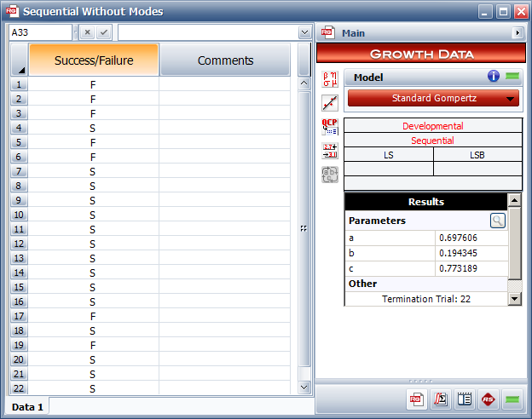Select the Data 1 sheet tab
532x419 pixels.
click(x=28, y=407)
